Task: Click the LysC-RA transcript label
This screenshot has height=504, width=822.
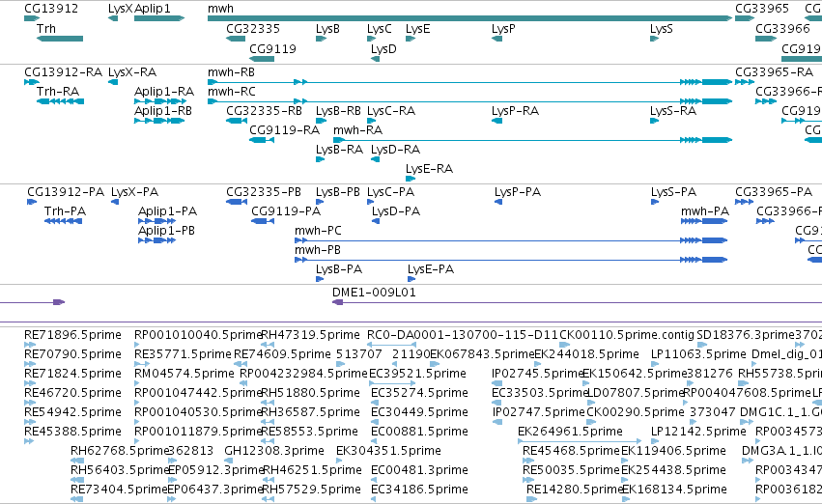Action: tap(391, 111)
